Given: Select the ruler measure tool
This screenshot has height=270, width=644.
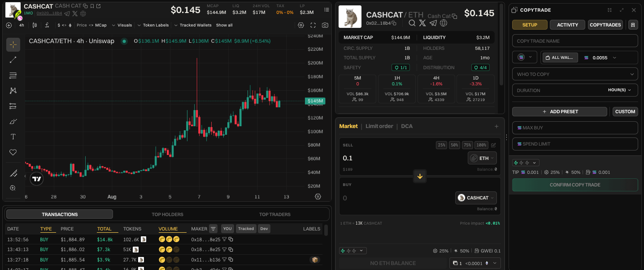Looking at the screenshot, I should [13, 173].
